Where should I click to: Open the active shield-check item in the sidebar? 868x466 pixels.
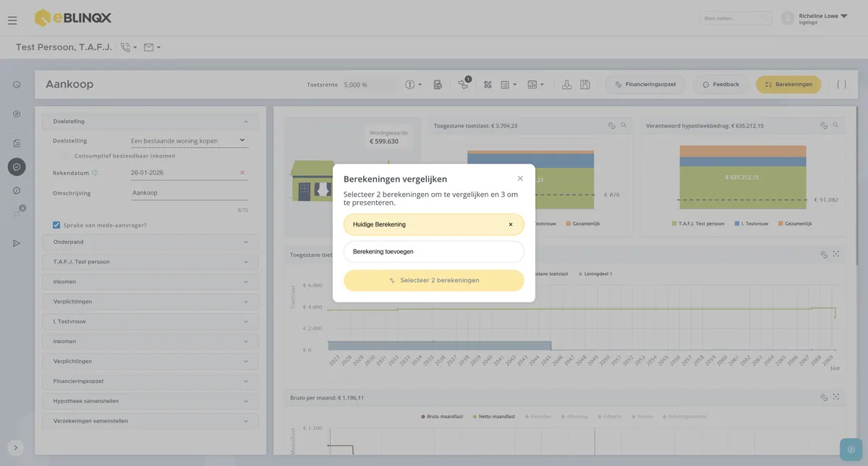[x=17, y=167]
